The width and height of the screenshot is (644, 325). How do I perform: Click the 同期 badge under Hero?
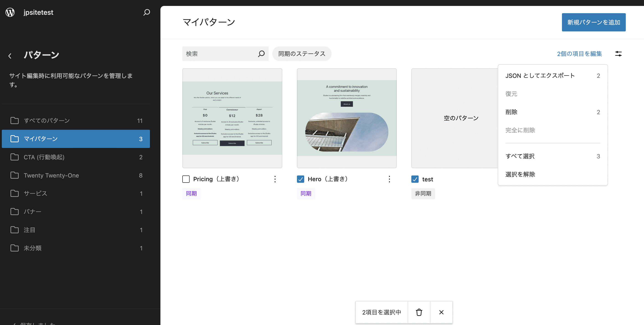306,193
